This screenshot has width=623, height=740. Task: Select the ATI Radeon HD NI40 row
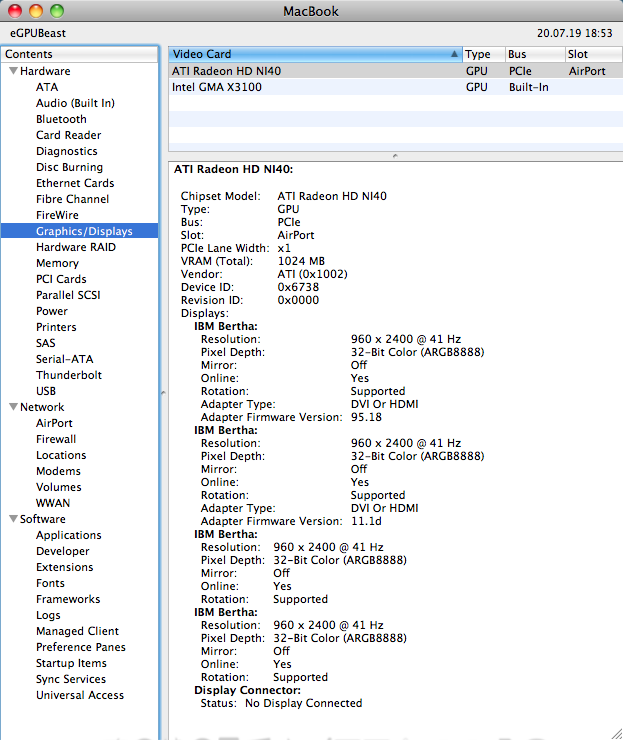[396, 71]
